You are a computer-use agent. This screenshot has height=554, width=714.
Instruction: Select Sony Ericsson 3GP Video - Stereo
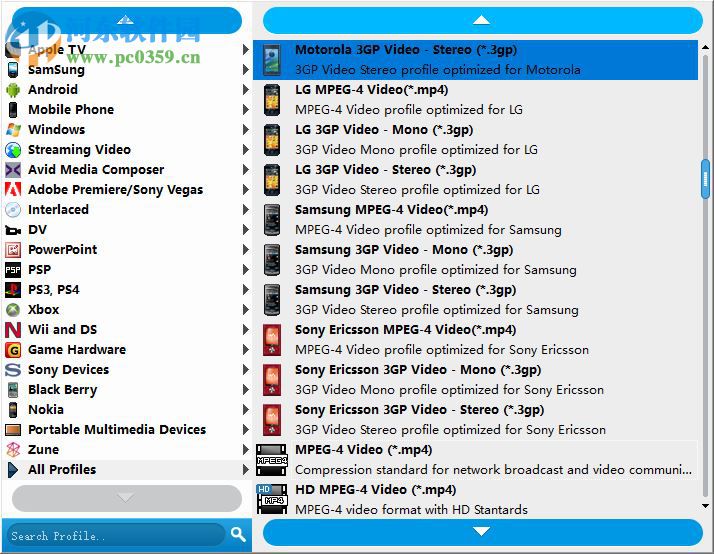(475, 421)
